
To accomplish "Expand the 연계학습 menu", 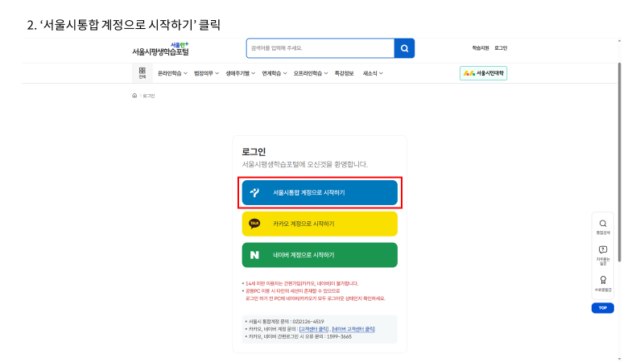I will tap(275, 73).
